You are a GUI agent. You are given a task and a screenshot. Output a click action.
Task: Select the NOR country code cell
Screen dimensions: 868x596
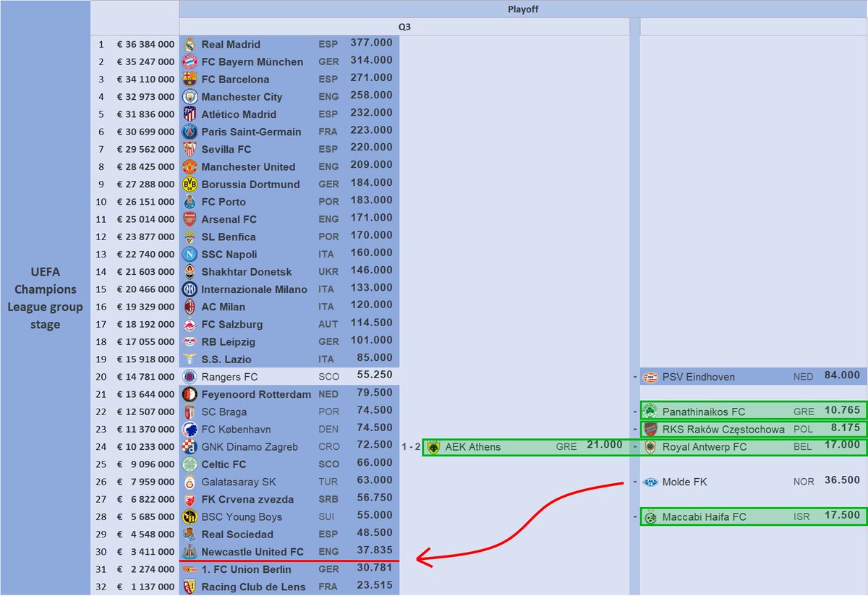click(804, 482)
